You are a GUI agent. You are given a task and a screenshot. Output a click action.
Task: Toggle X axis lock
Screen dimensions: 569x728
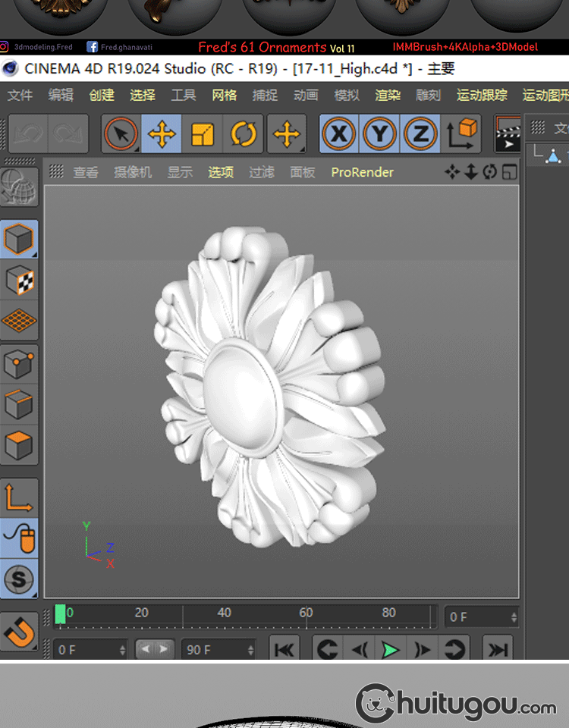pos(338,135)
